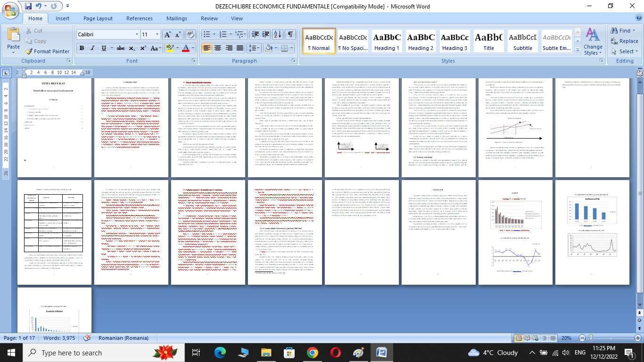Viewport: 644px width, 362px height.
Task: Open the font name Calibri dropdown
Action: point(137,34)
